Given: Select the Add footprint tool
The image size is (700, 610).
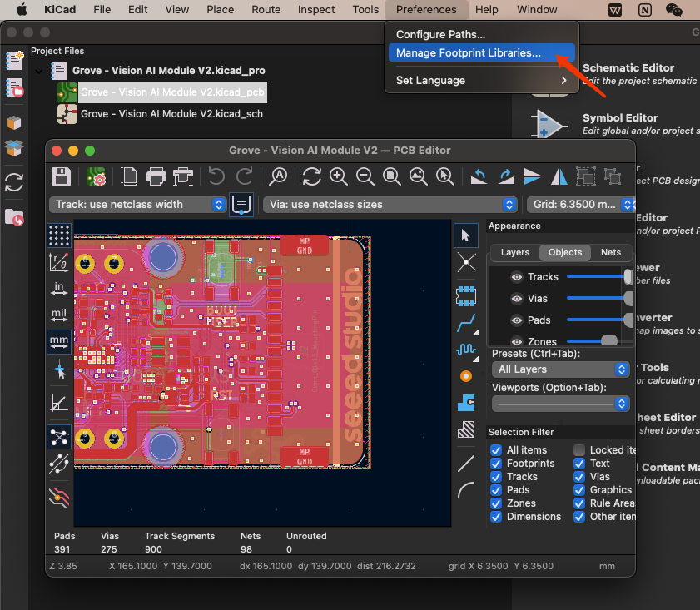Looking at the screenshot, I should click(x=466, y=296).
